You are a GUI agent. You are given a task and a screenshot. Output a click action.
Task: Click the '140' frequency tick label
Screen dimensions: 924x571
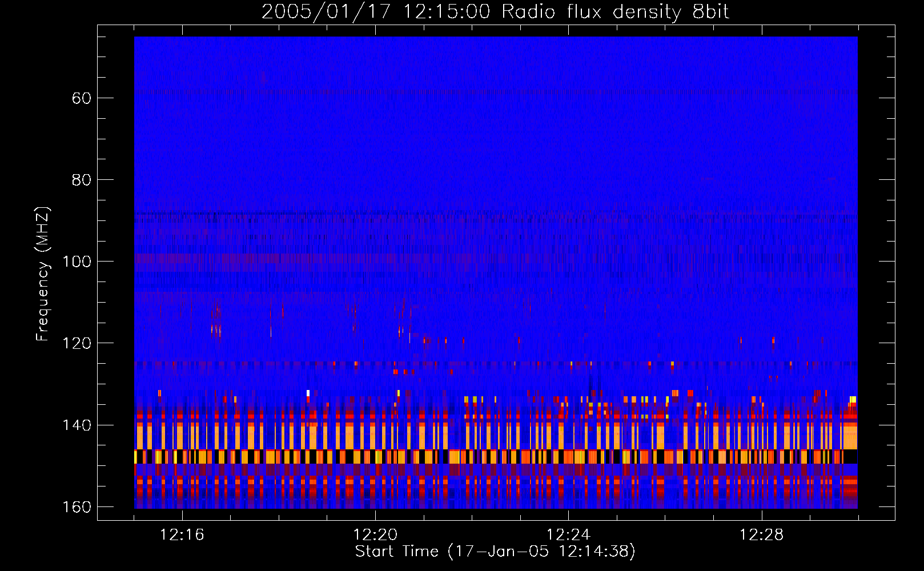(76, 425)
